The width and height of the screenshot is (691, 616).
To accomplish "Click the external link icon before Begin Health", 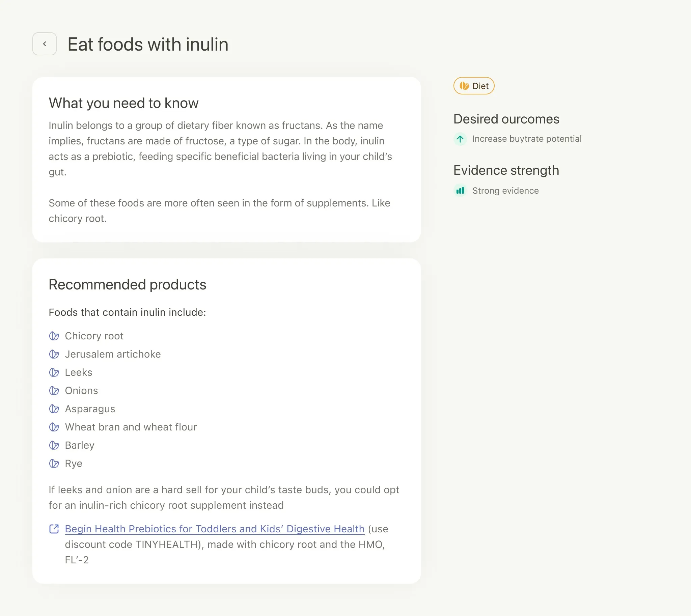I will [x=54, y=528].
